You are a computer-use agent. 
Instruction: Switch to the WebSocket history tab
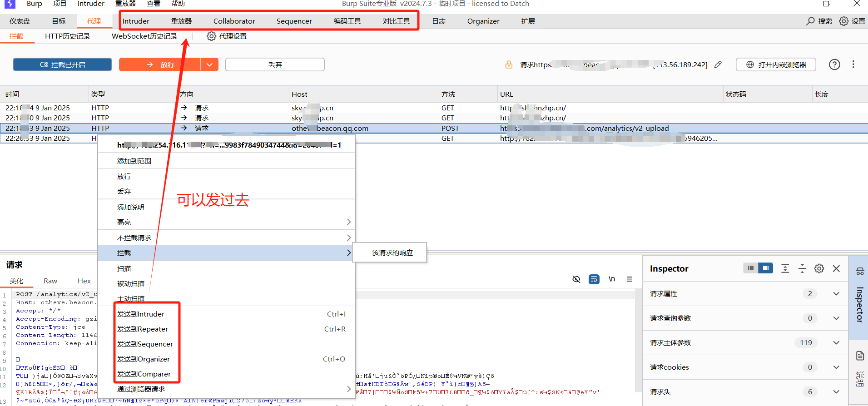[144, 36]
